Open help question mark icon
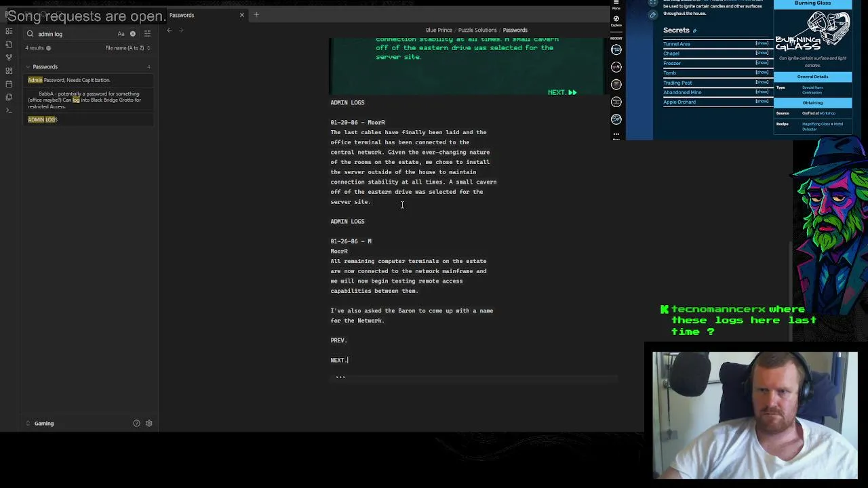868x488 pixels. tap(136, 424)
